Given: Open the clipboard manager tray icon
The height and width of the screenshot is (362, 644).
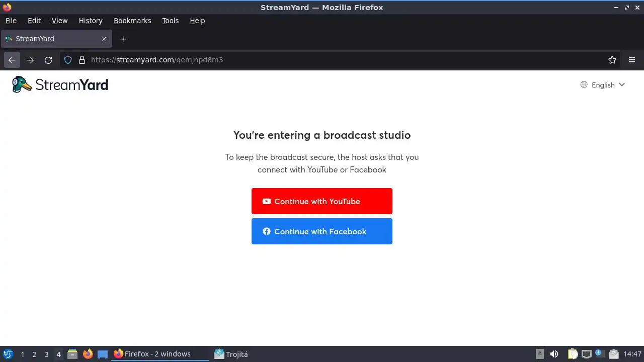Looking at the screenshot, I should coord(573,354).
